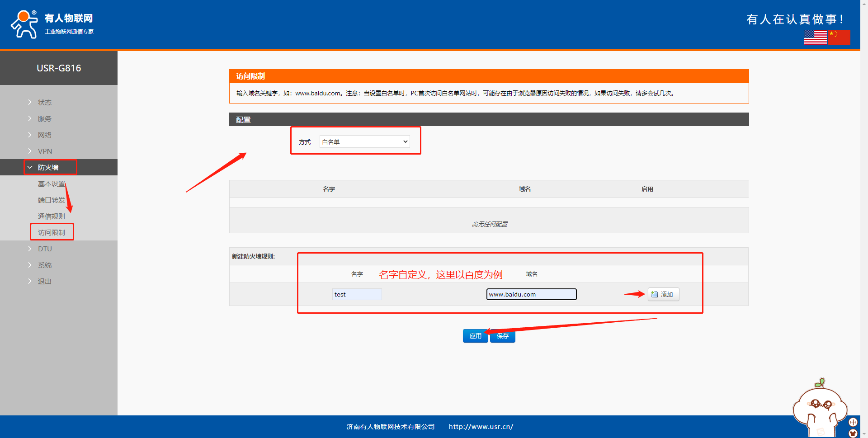Click the input method indicator icon

(x=853, y=422)
